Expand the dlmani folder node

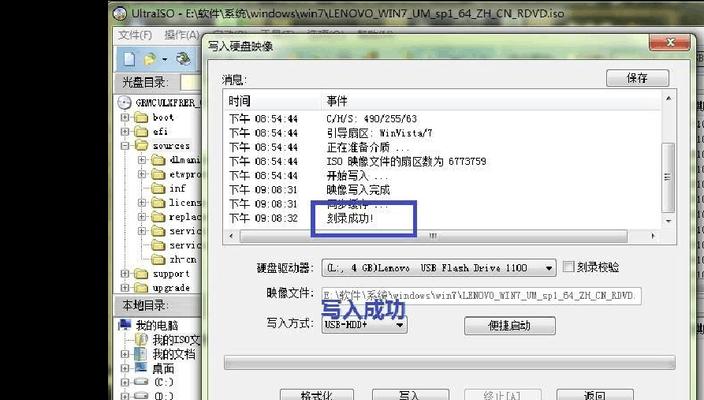(x=142, y=160)
